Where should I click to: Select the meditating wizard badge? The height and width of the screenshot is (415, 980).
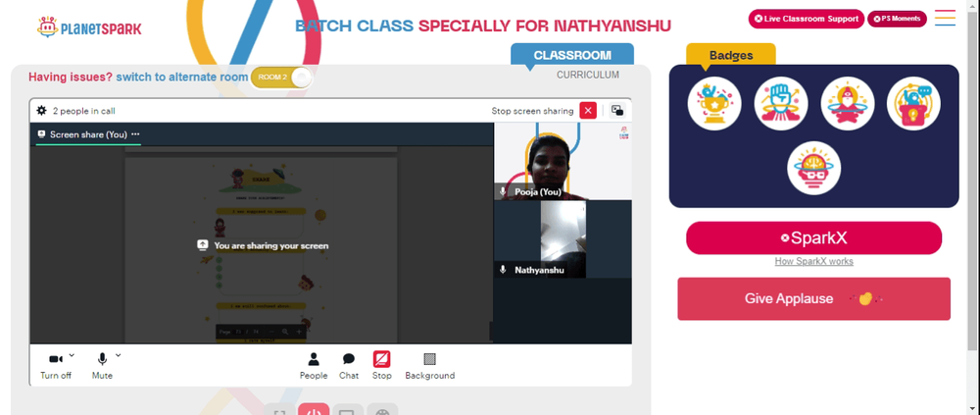[847, 103]
